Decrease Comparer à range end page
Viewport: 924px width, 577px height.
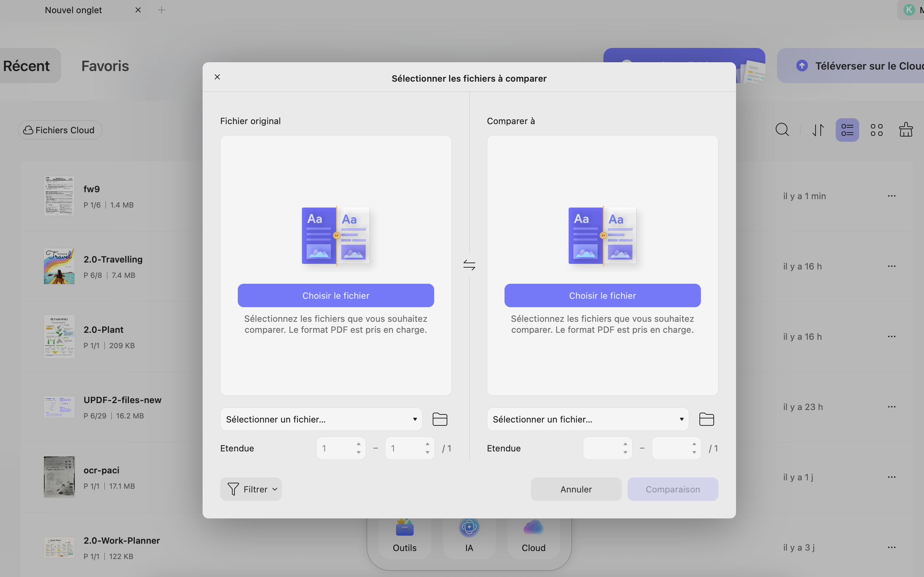(x=694, y=453)
